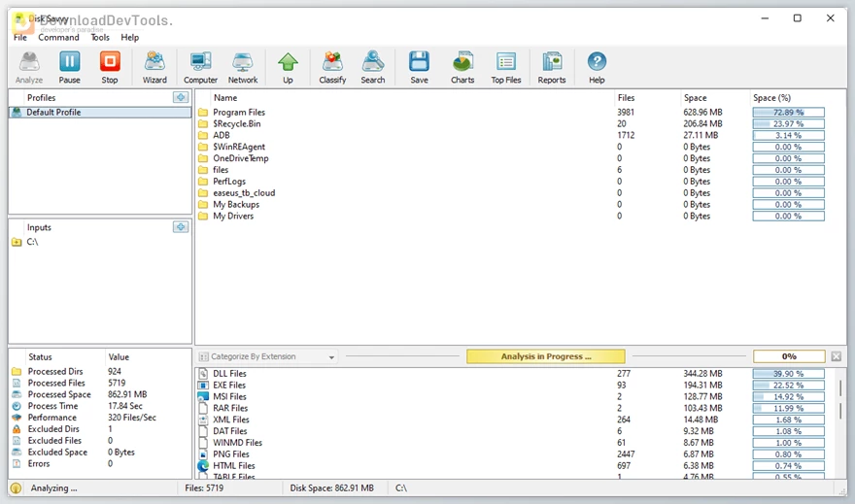Screen dimensions: 855x504
Task: Click the Processed Dirs status row
Action: point(100,371)
